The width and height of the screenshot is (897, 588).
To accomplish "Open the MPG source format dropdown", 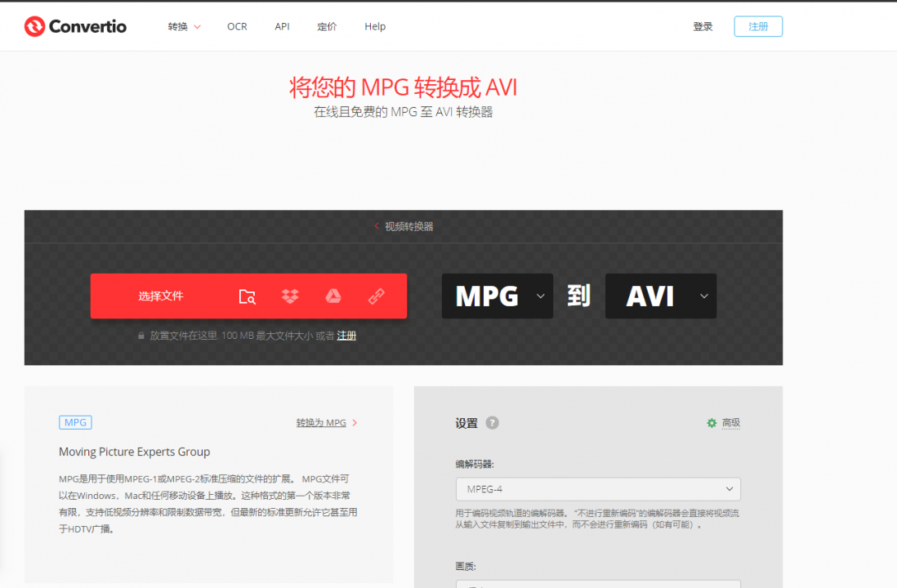I will coord(498,296).
